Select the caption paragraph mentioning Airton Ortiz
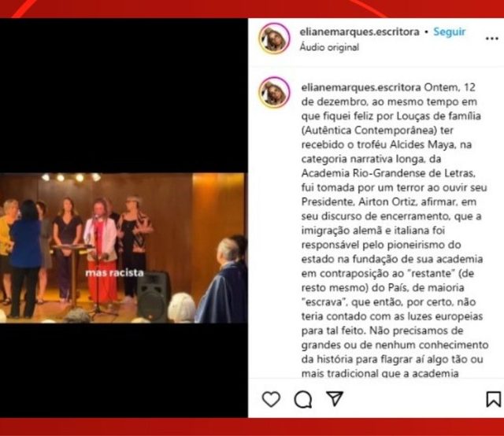The image size is (504, 436). [x=395, y=230]
